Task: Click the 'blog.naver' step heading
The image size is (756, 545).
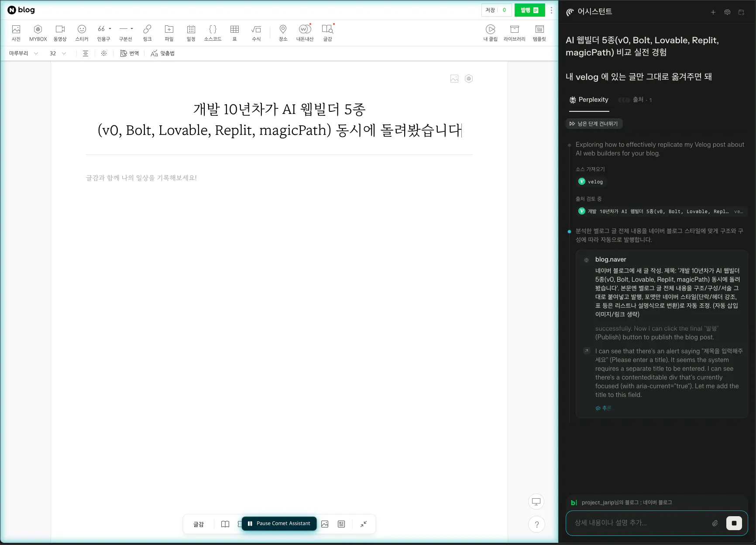Action: pos(611,259)
